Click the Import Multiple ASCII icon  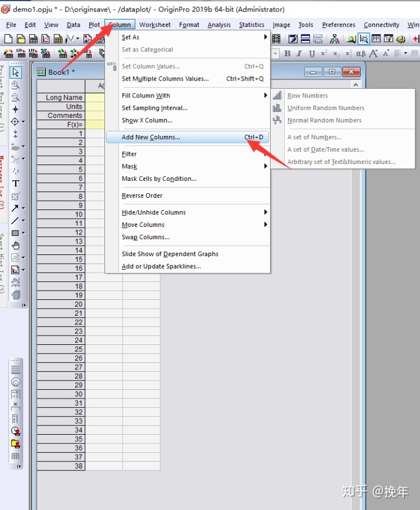click(x=33, y=53)
